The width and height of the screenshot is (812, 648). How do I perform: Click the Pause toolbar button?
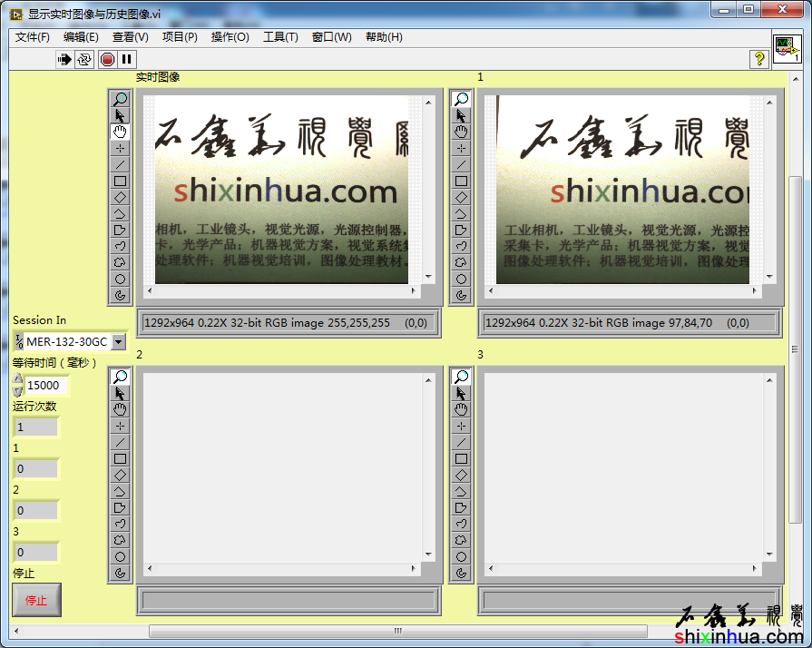point(127,60)
